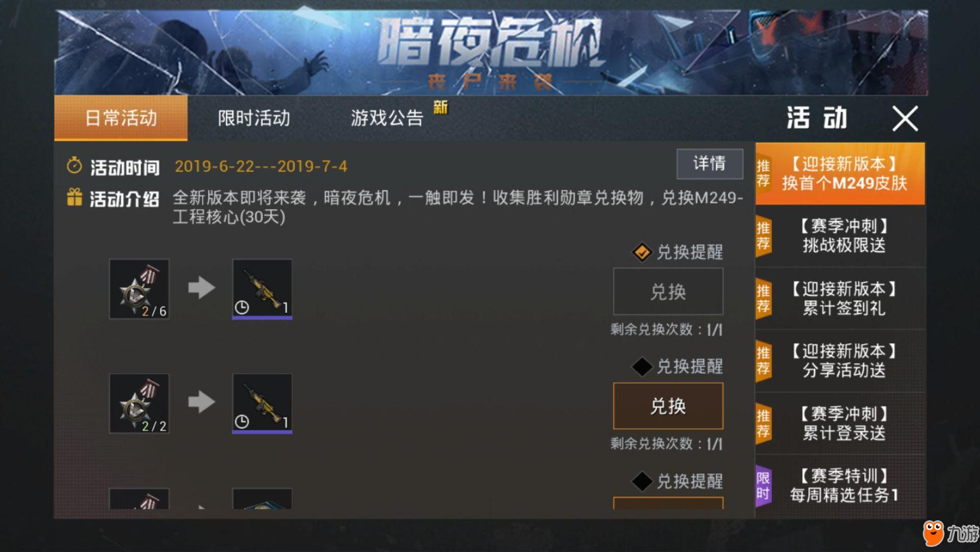Select the 日常活动 tab

[121, 118]
